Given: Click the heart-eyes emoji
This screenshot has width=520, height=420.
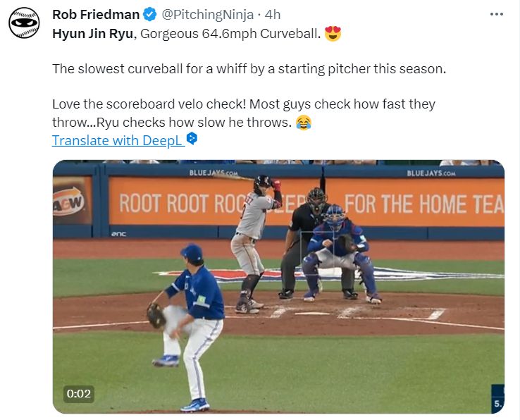Looking at the screenshot, I should pyautogui.click(x=333, y=33).
